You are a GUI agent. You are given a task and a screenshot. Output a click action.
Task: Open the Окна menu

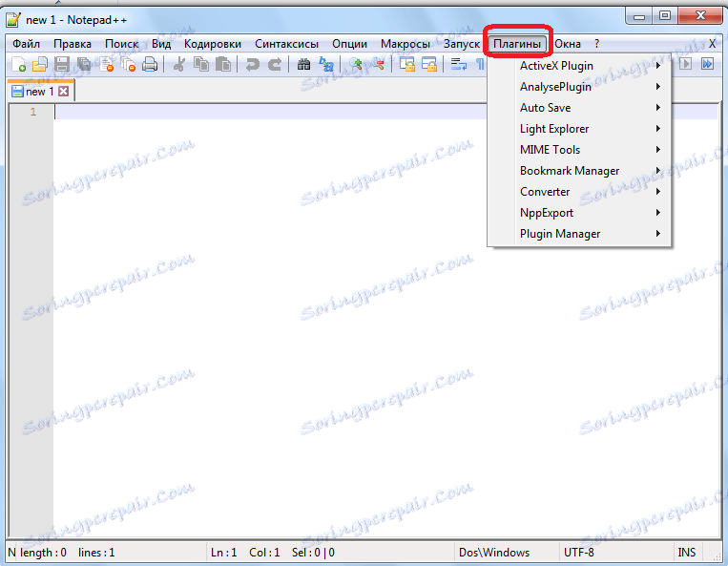(568, 44)
